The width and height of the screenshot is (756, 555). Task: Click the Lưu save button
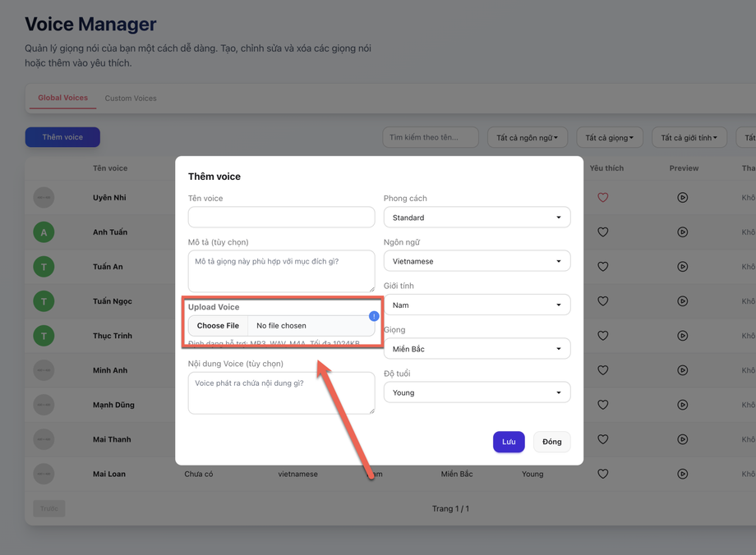tap(509, 442)
